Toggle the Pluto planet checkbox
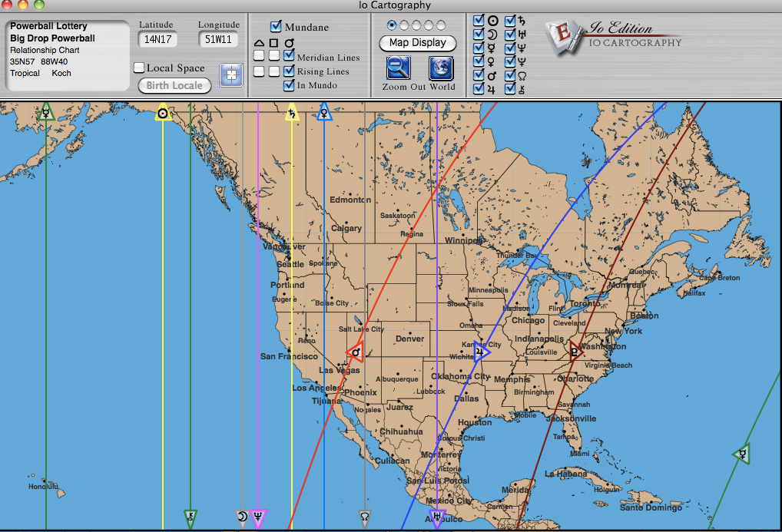The width and height of the screenshot is (782, 532). tap(510, 61)
